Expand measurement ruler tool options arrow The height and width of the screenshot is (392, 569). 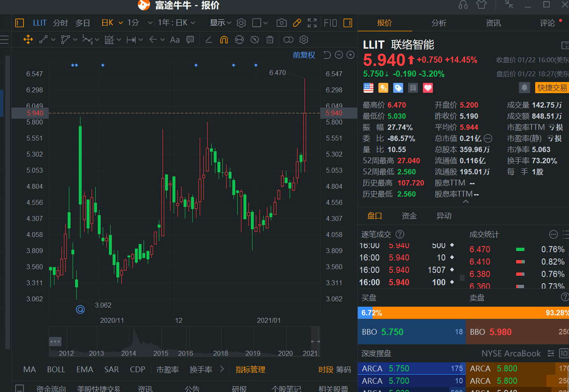tap(141, 40)
